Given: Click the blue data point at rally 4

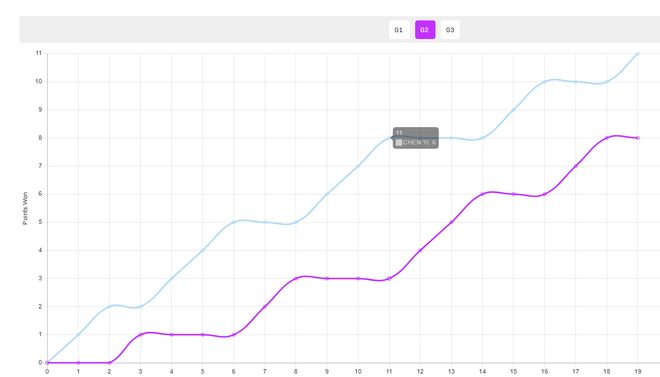Looking at the screenshot, I should point(172,278).
